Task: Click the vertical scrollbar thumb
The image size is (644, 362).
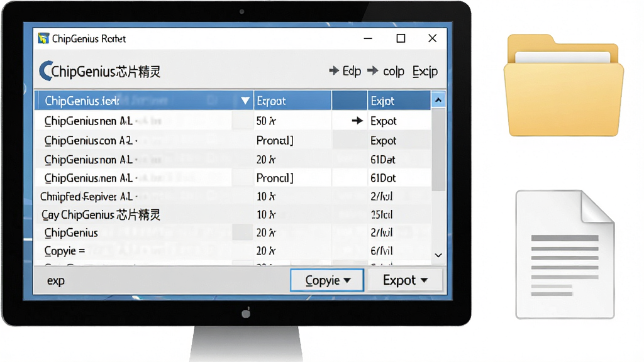Action: pos(438,150)
